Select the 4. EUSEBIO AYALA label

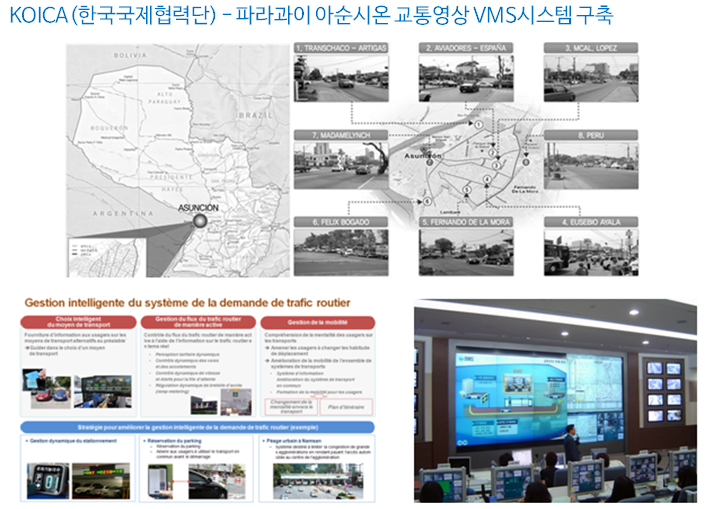pyautogui.click(x=591, y=221)
